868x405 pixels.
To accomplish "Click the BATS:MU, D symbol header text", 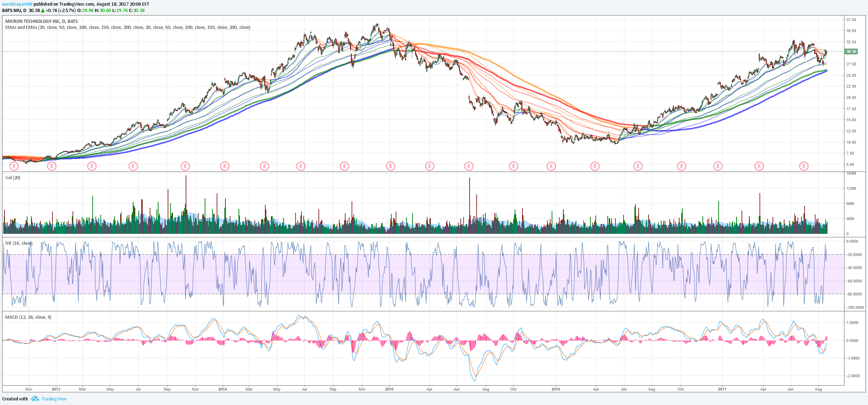I will [14, 11].
